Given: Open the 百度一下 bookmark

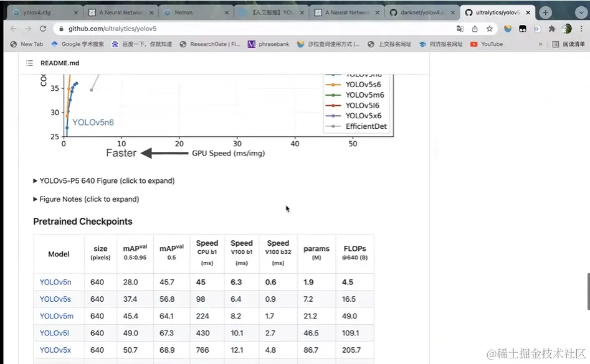Looking at the screenshot, I should pyautogui.click(x=141, y=44).
